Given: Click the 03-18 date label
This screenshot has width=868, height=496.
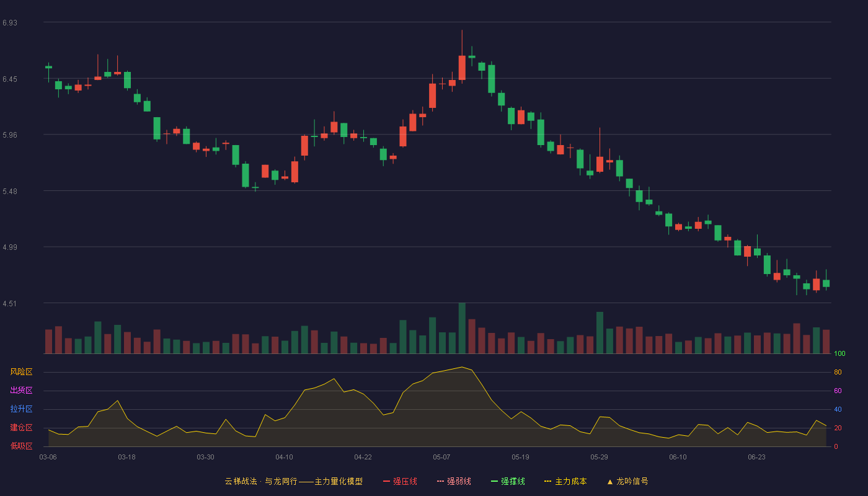Looking at the screenshot, I should point(126,457).
